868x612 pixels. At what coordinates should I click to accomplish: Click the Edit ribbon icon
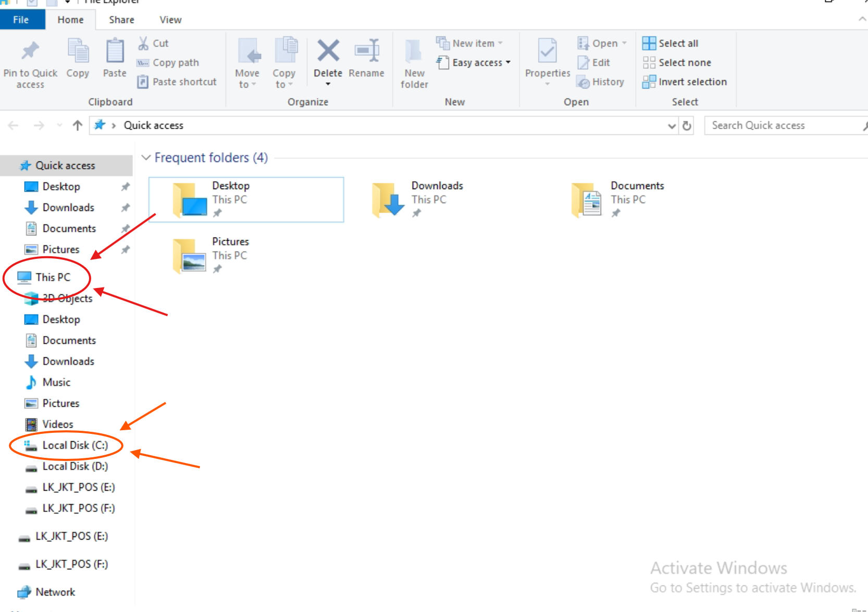[583, 63]
